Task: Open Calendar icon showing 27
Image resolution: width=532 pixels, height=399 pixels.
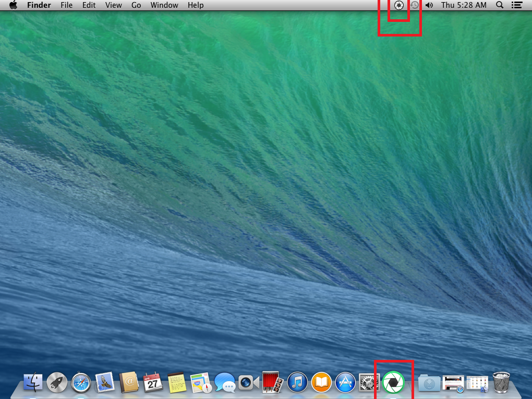Action: point(153,382)
